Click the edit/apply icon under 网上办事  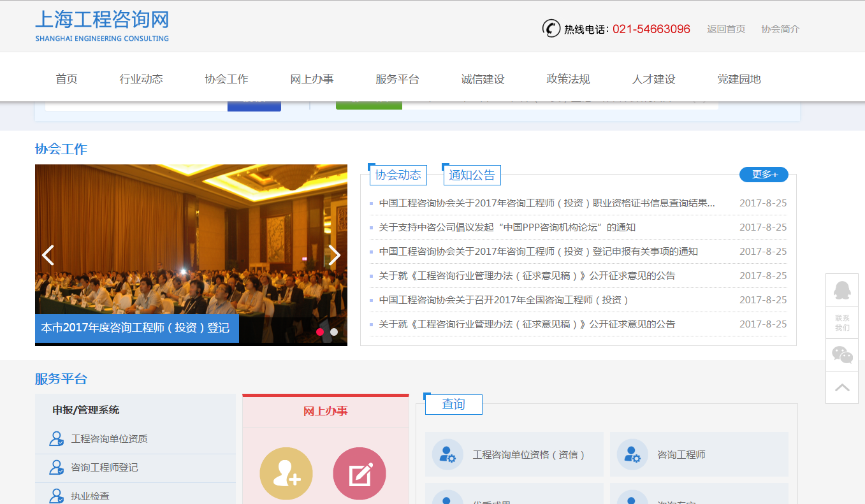(x=359, y=473)
